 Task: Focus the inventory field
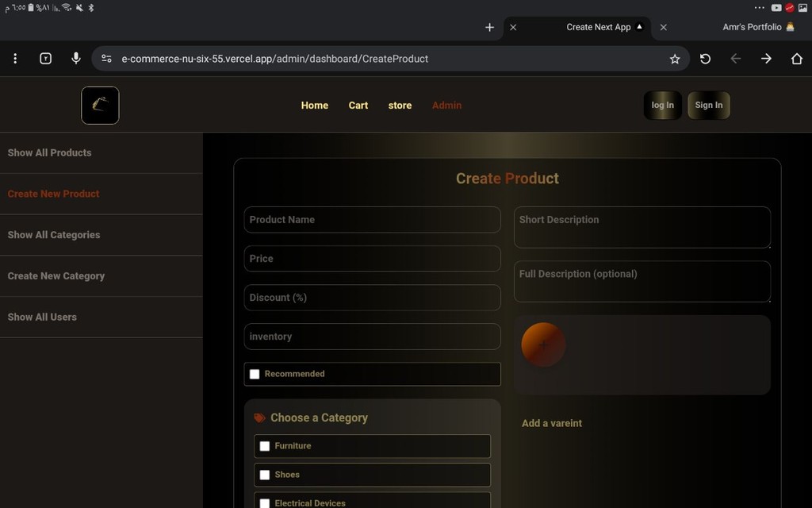click(x=373, y=337)
